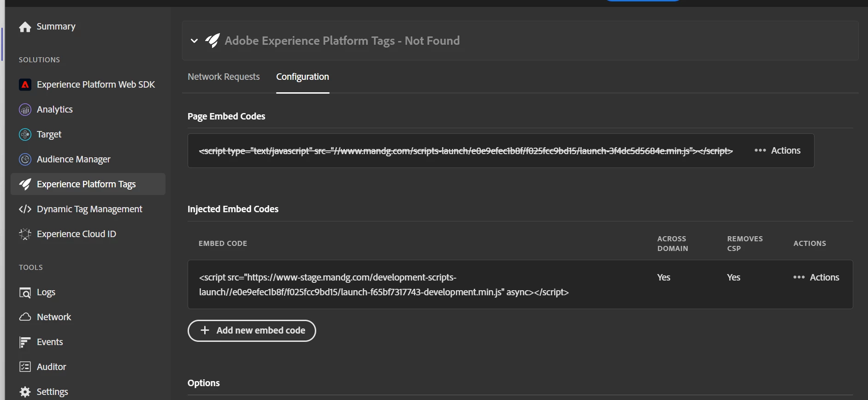The image size is (868, 400).
Task: Click the three-dot icon in injected embed code row
Action: (x=799, y=277)
